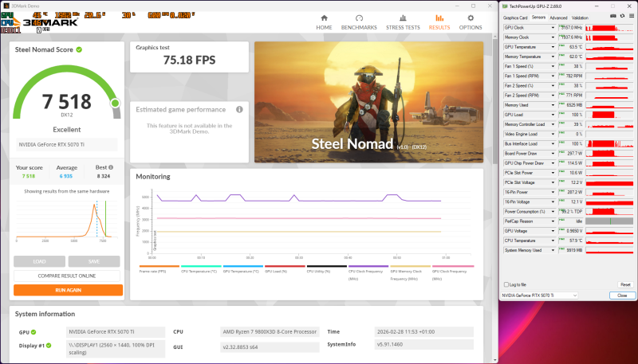Click the Steel Nomad score gauge
The height and width of the screenshot is (364, 638).
tap(67, 92)
